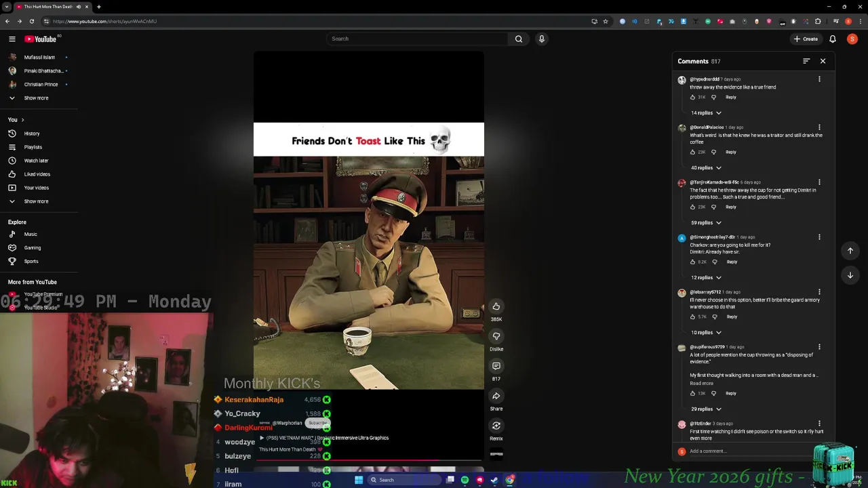Image resolution: width=868 pixels, height=488 pixels.
Task: Open the Short's comments button
Action: (x=496, y=366)
